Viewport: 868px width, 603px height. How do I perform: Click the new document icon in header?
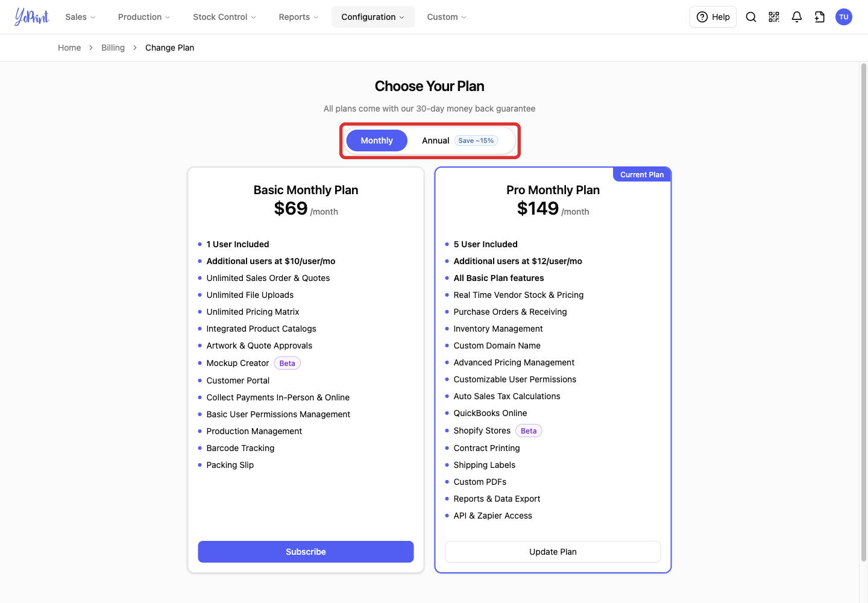[820, 17]
